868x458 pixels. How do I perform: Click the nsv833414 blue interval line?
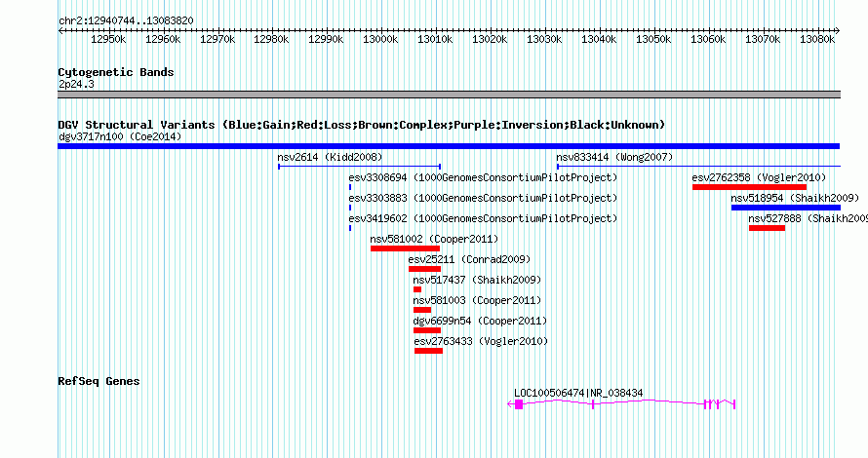pos(698,166)
